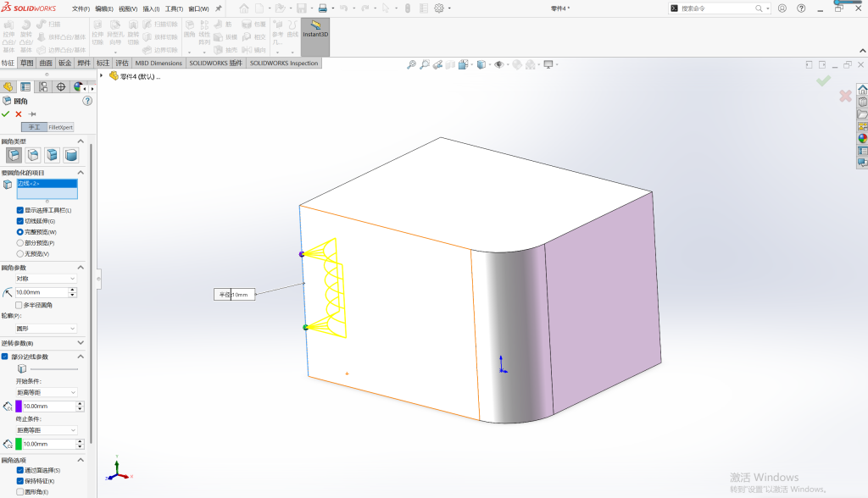Confirm the fillet with the green checkmark
This screenshot has width=868, height=498.
6,114
